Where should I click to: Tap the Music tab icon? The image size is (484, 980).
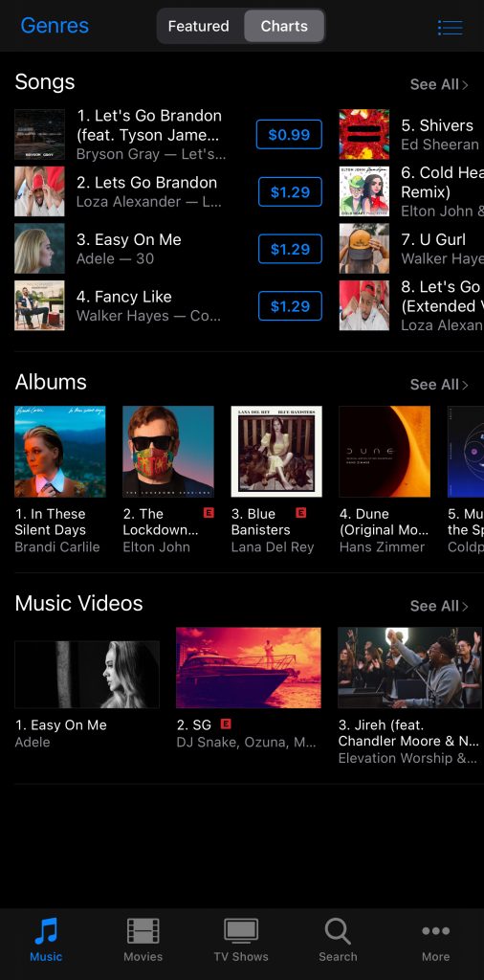pos(46,930)
